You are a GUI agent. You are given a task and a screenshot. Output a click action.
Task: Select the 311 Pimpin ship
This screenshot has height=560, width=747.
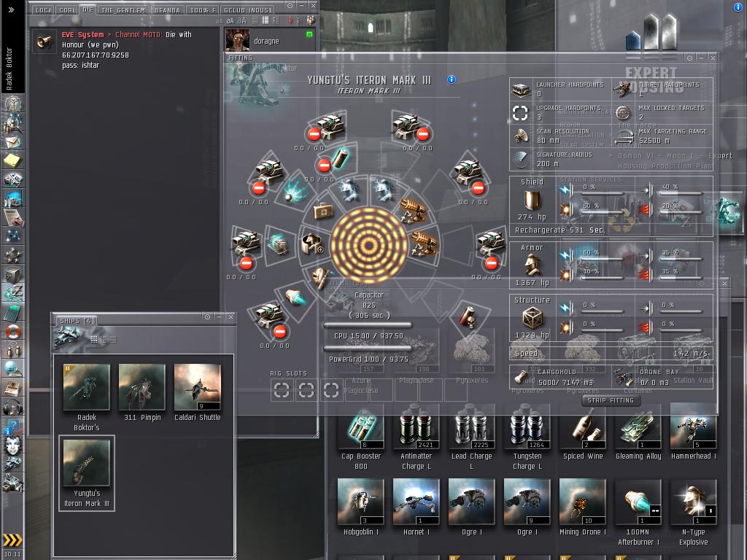pyautogui.click(x=142, y=393)
